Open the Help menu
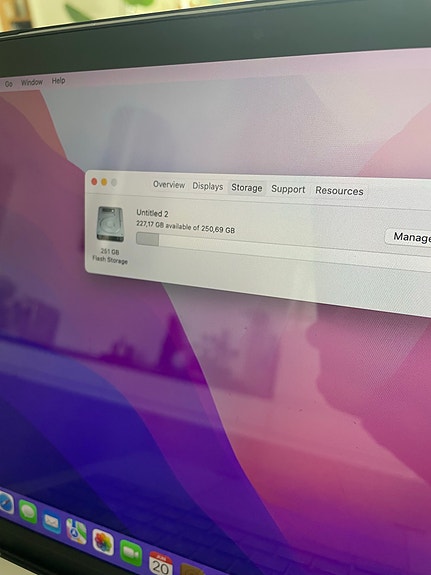 click(58, 81)
